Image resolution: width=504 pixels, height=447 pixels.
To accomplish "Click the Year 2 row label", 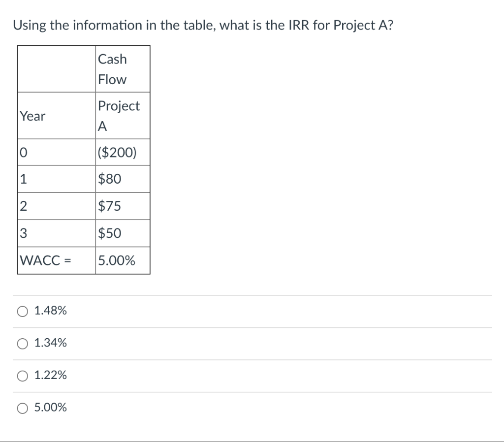I will tap(22, 206).
